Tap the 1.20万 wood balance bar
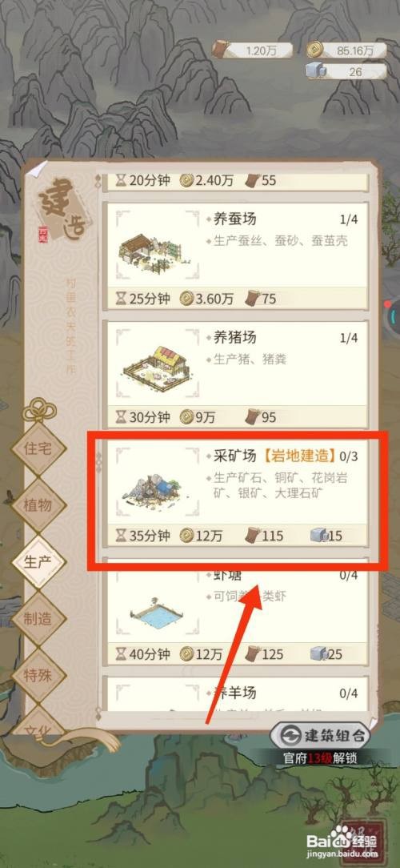This screenshot has width=400, height=868. pyautogui.click(x=254, y=50)
